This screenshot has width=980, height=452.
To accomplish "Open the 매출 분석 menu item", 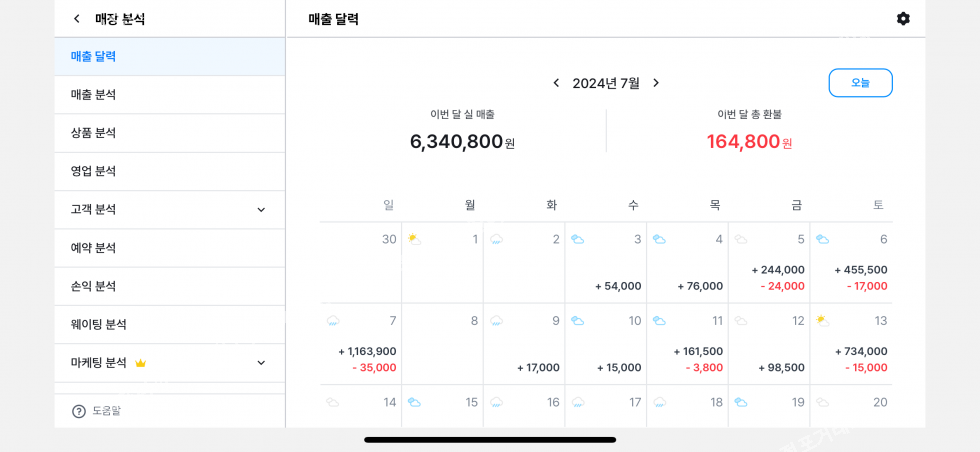I will pyautogui.click(x=94, y=95).
